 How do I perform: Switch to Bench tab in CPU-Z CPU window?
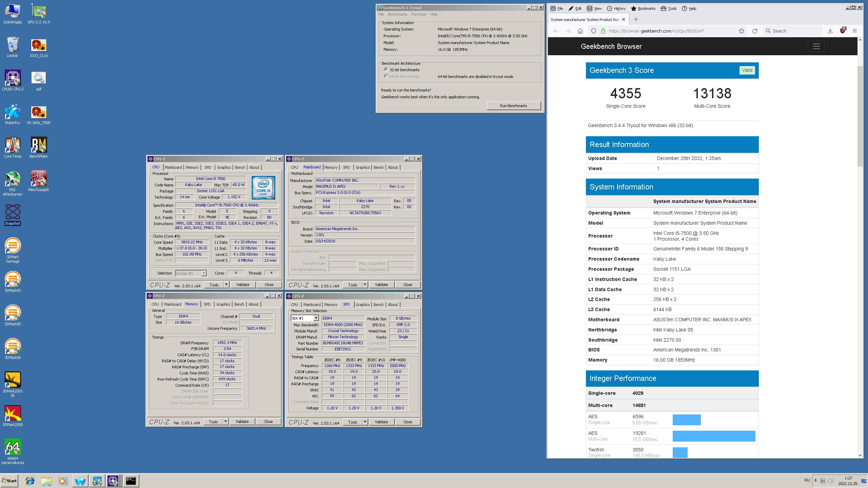point(240,167)
